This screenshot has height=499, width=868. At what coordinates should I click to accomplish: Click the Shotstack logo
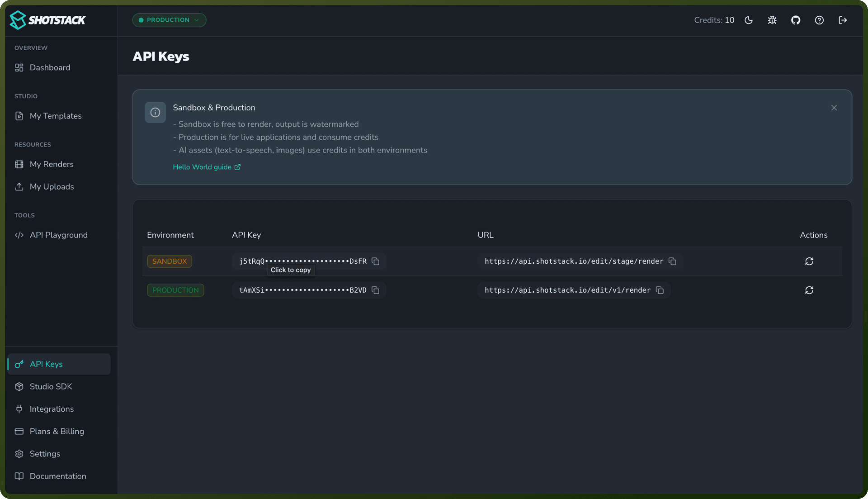click(x=47, y=20)
